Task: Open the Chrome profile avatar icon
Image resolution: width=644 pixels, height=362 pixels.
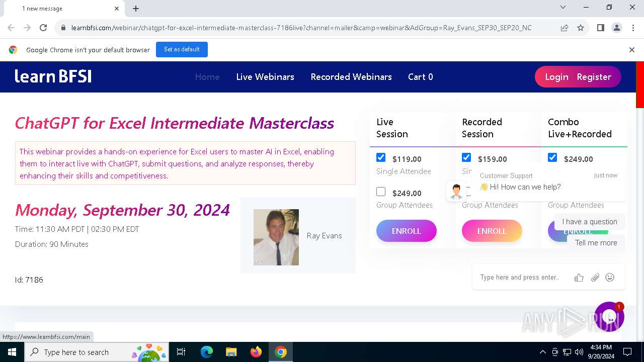Action: [616, 28]
